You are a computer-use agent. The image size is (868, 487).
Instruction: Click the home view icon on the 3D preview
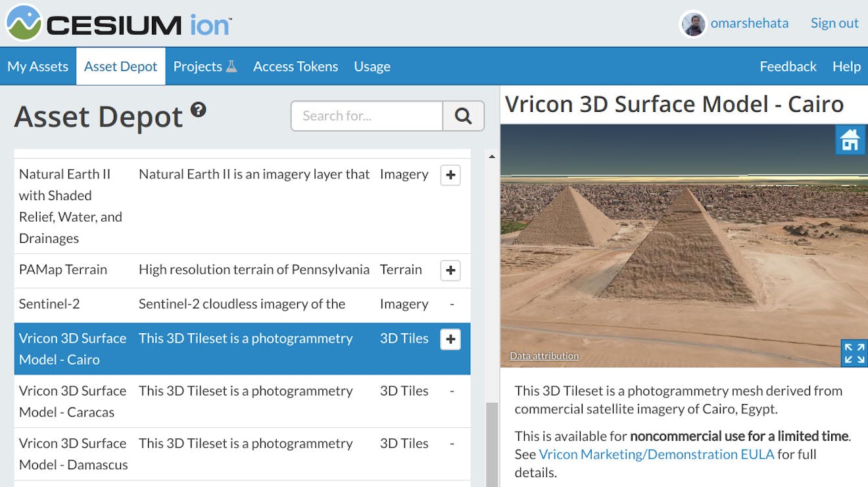850,140
